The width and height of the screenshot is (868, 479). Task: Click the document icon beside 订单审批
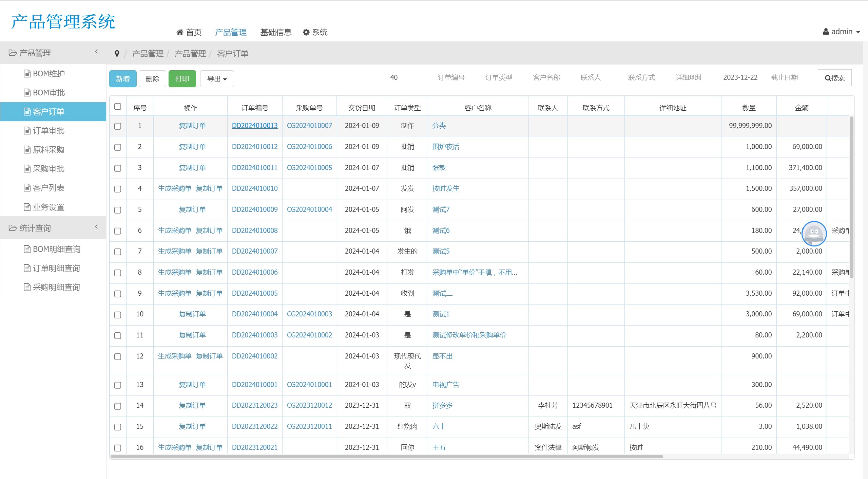pyautogui.click(x=27, y=131)
